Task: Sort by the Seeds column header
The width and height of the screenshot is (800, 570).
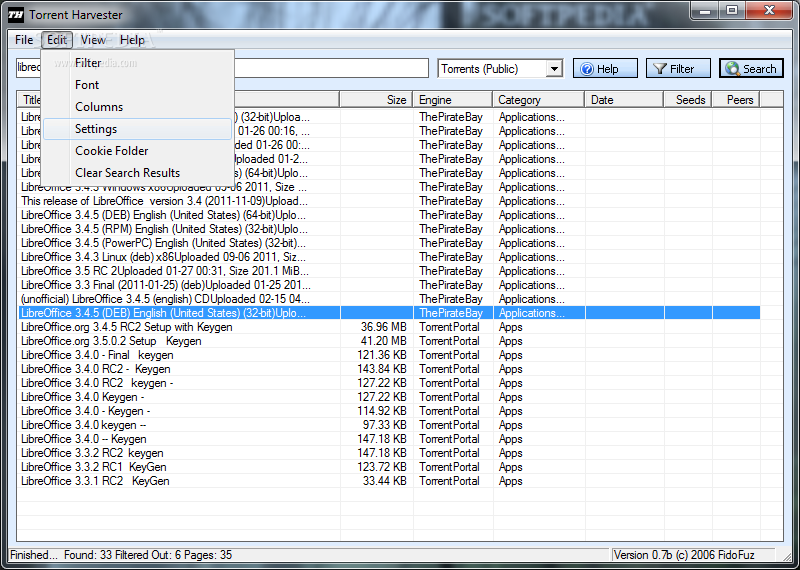Action: click(688, 100)
